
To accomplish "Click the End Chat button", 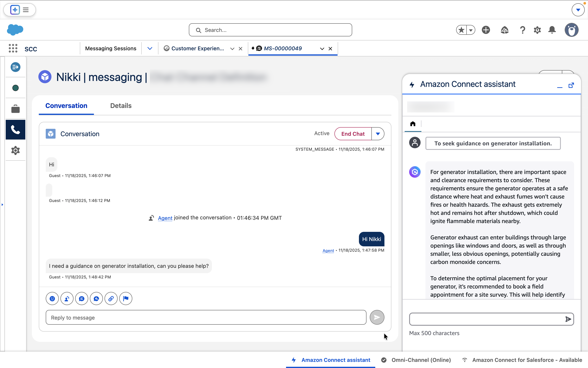I will [x=353, y=134].
